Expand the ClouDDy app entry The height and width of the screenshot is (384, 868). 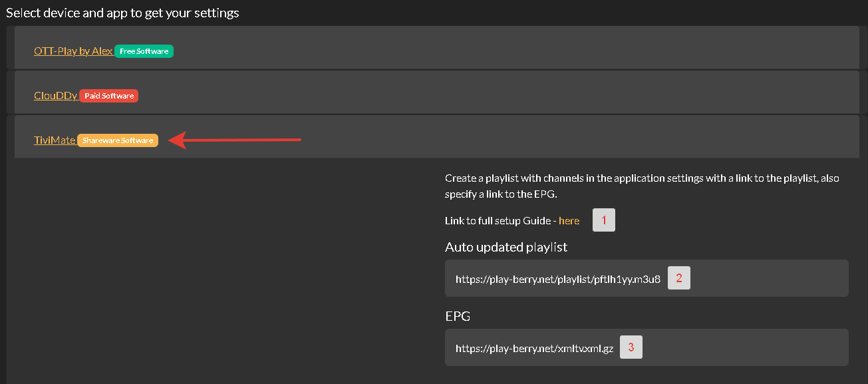[x=56, y=95]
